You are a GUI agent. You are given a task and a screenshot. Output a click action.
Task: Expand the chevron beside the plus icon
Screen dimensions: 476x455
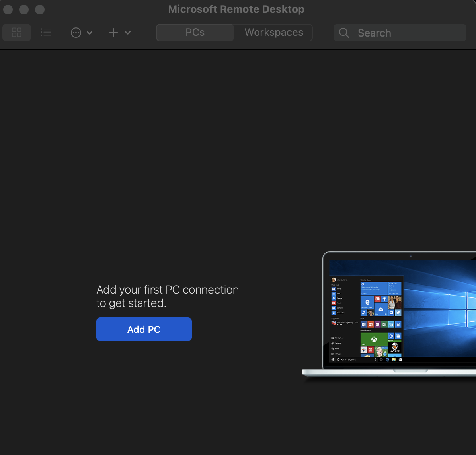pos(128,33)
